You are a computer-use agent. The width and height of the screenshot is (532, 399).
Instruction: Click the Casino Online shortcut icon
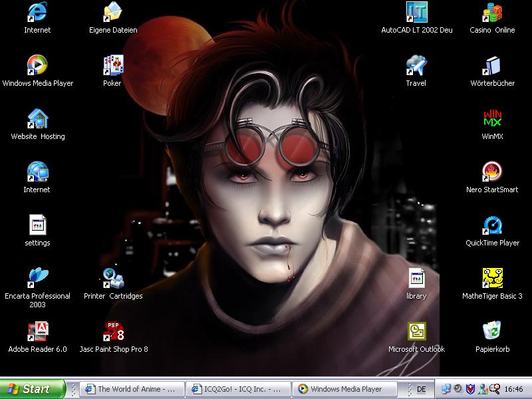pyautogui.click(x=492, y=12)
